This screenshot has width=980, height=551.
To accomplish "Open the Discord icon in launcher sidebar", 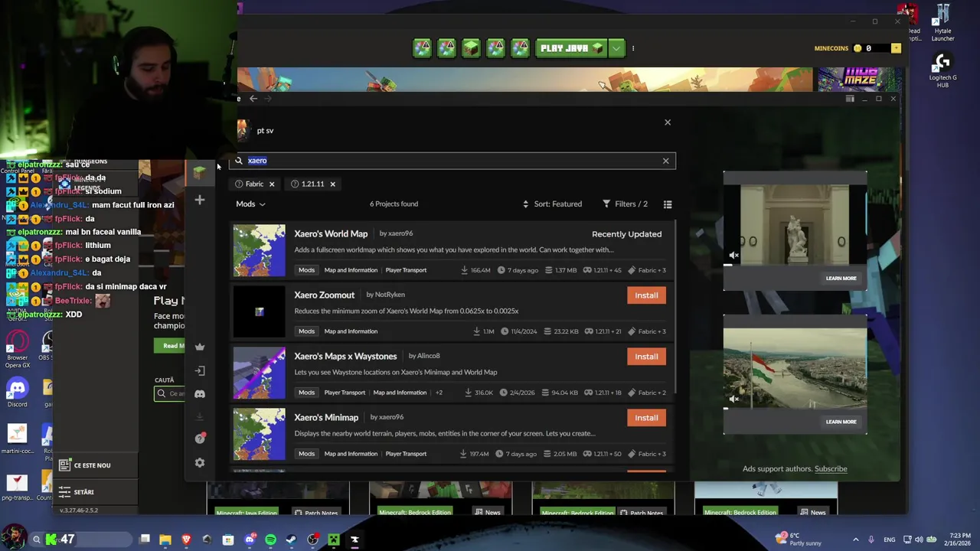I will 200,393.
